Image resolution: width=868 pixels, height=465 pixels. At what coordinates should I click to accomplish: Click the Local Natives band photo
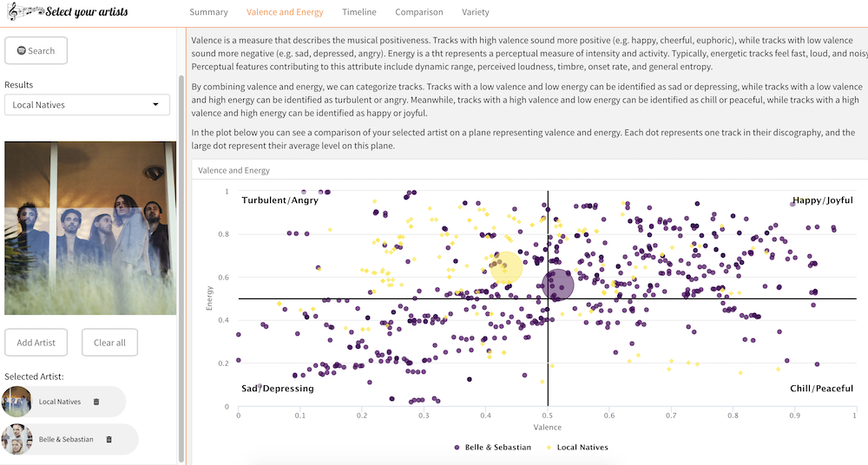tap(90, 228)
